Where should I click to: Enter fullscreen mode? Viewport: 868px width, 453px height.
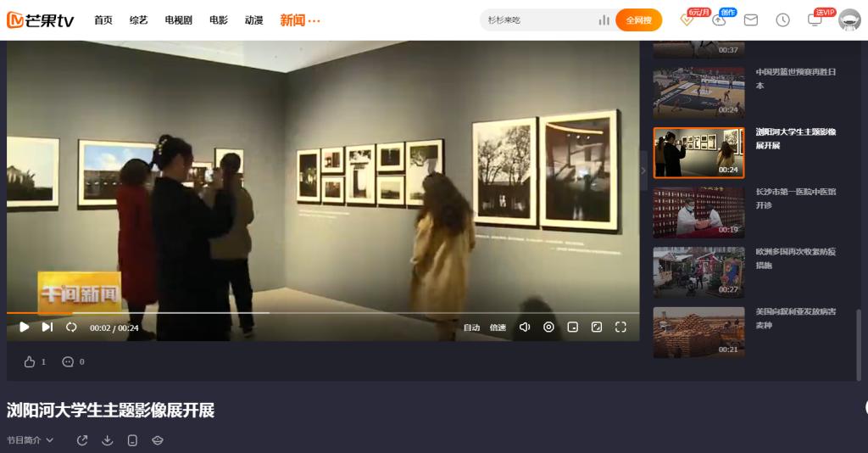click(x=620, y=327)
